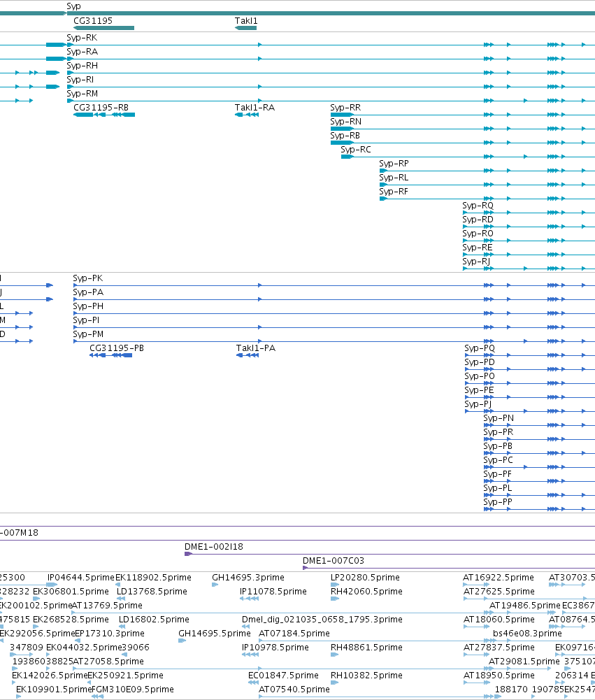Click the Takl1-RA transcript label

tap(255, 107)
